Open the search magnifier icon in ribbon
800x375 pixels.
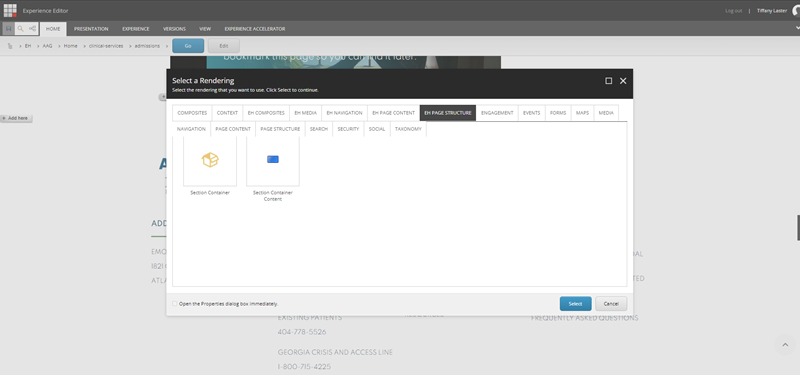(20, 29)
